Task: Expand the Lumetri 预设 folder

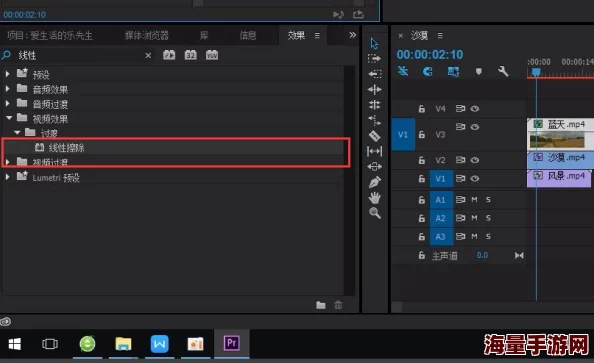Action: pos(7,177)
